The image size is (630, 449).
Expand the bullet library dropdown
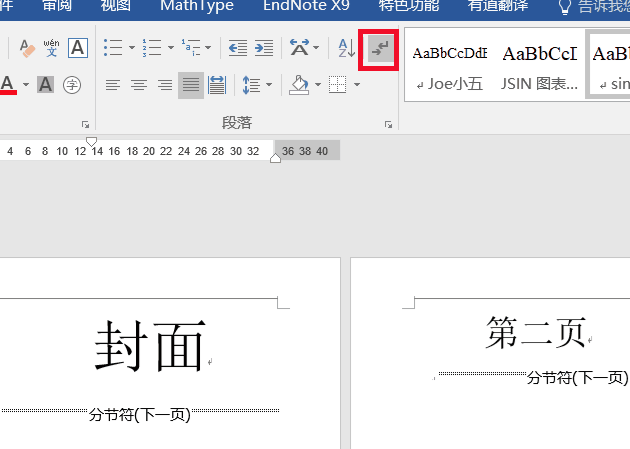(x=132, y=48)
